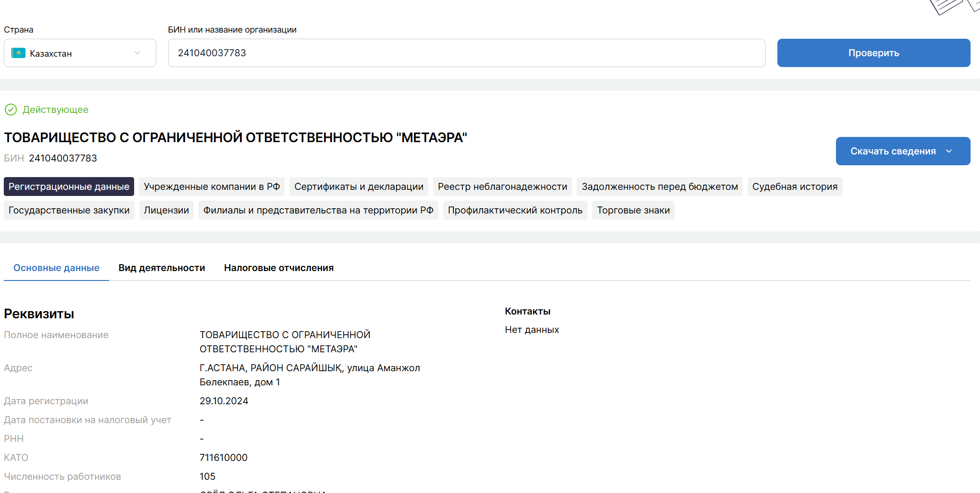Open the Судебная история section
The width and height of the screenshot is (980, 493).
click(794, 187)
